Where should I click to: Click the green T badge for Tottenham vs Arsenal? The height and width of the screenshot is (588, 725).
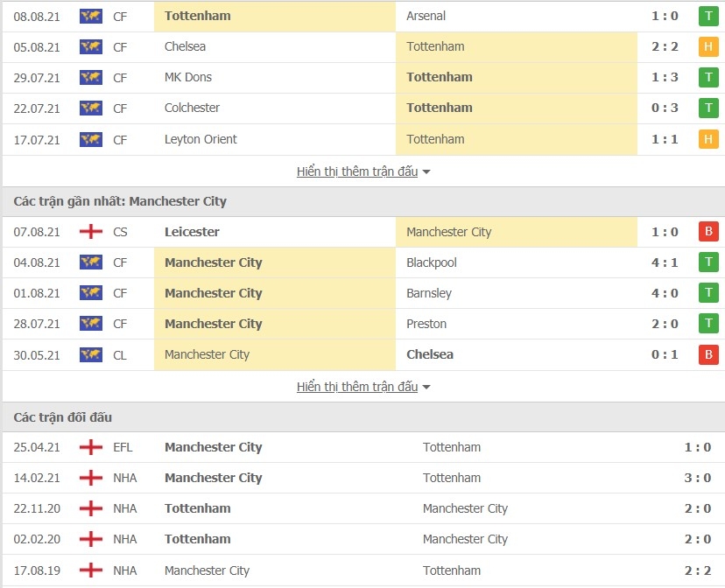pos(708,16)
